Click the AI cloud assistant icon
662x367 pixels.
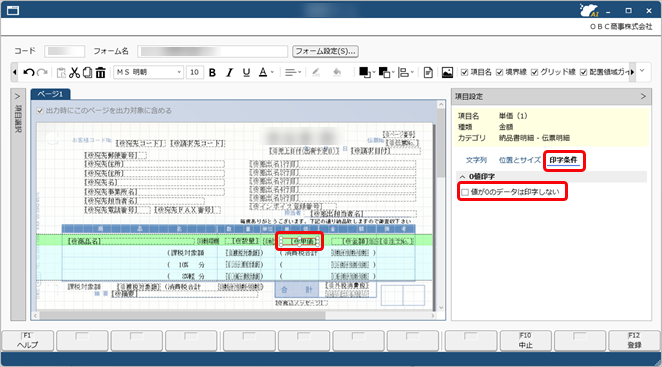tap(589, 10)
